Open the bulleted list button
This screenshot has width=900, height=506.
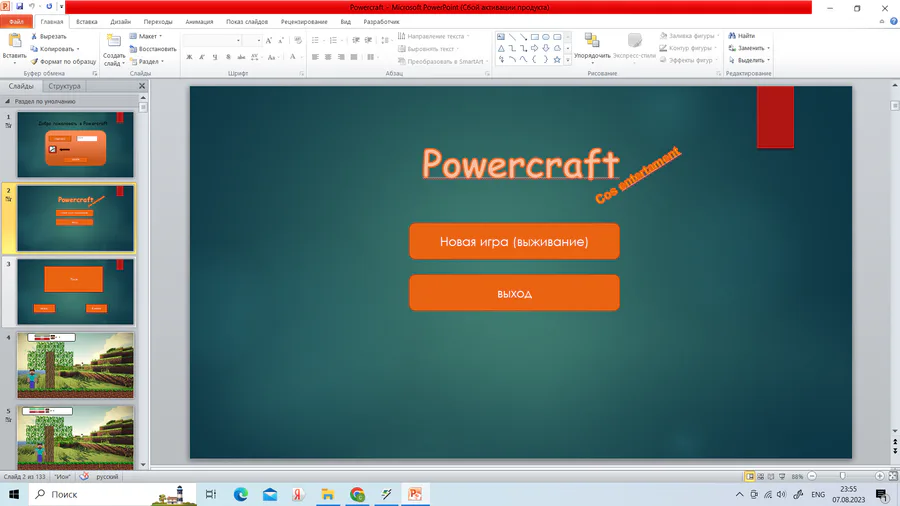pyautogui.click(x=317, y=40)
